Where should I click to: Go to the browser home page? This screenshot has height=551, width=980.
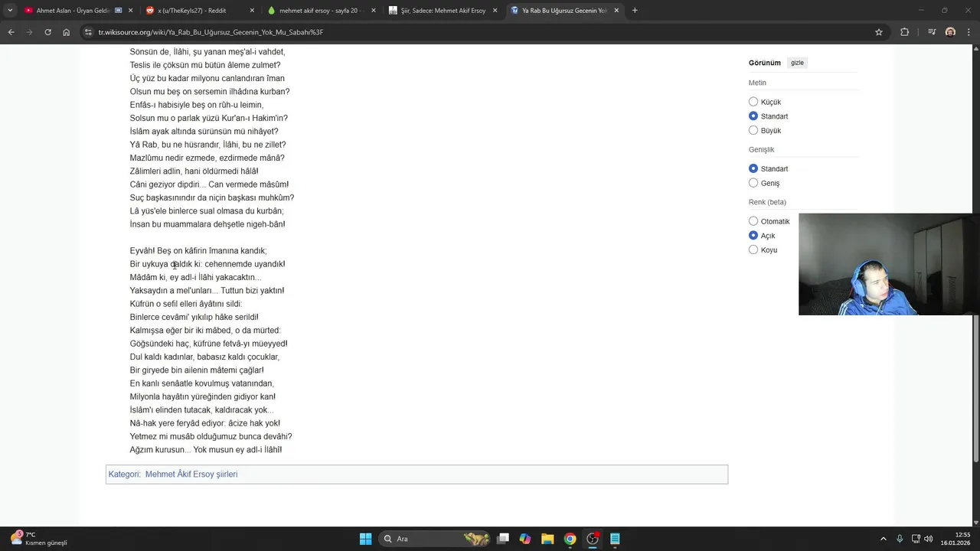coord(66,32)
